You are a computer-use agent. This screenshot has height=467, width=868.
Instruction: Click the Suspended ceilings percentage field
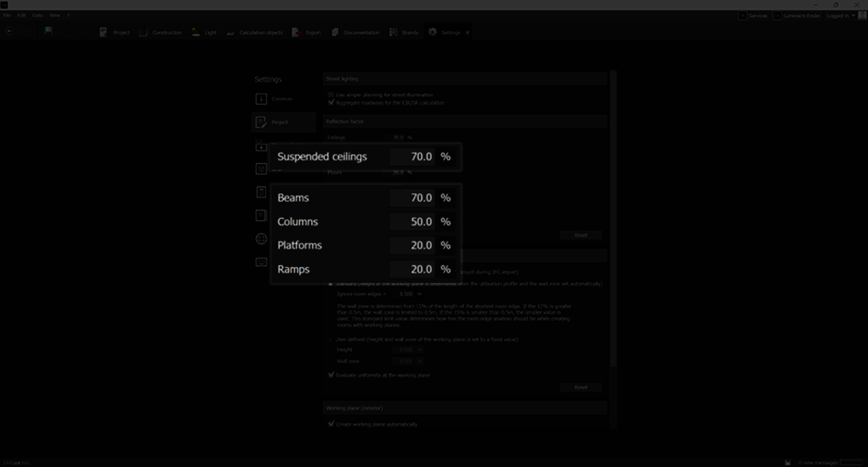[412, 157]
